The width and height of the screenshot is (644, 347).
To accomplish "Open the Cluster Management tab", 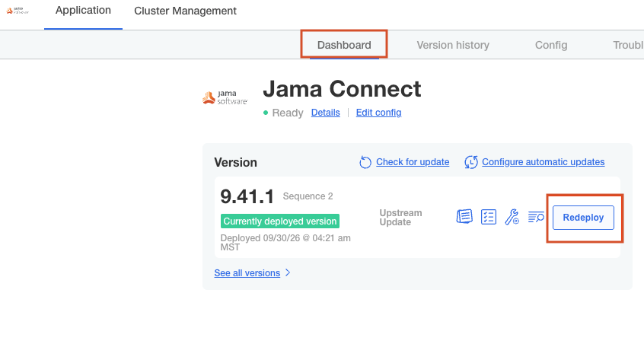I will [185, 11].
